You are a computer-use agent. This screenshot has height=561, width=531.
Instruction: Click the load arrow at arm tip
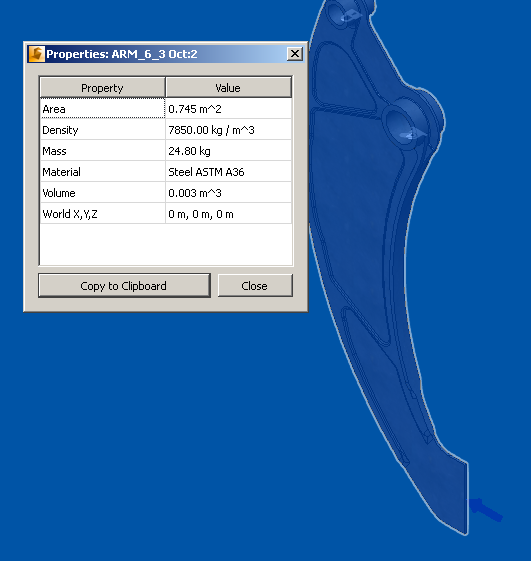point(486,510)
